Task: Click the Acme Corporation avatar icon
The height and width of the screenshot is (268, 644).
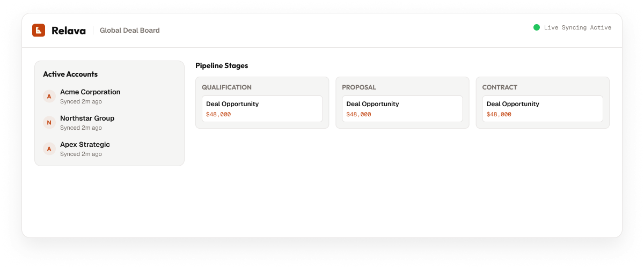Action: [49, 96]
